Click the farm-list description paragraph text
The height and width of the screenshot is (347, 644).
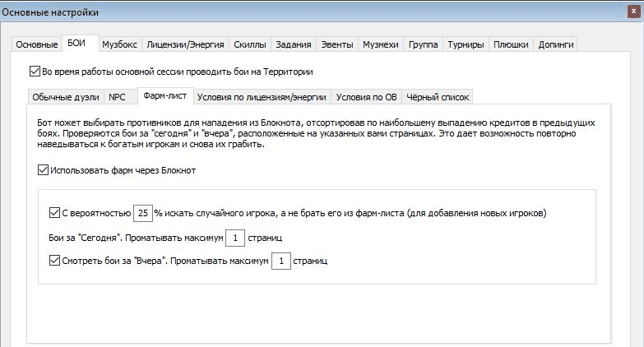pos(316,133)
